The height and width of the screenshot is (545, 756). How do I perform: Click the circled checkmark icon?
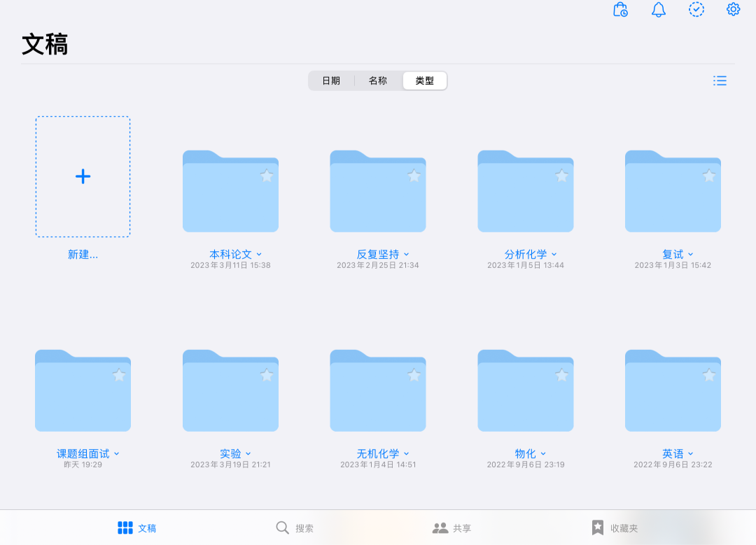(x=696, y=10)
